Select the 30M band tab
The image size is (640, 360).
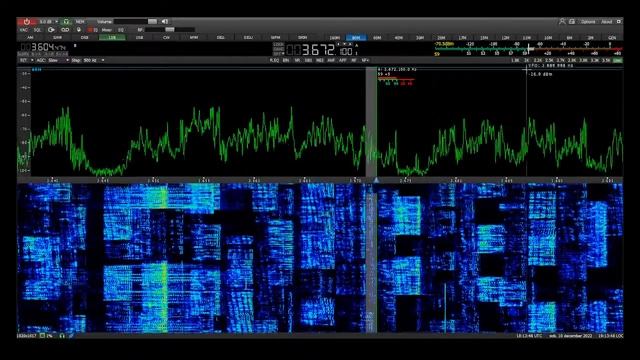(x=420, y=38)
